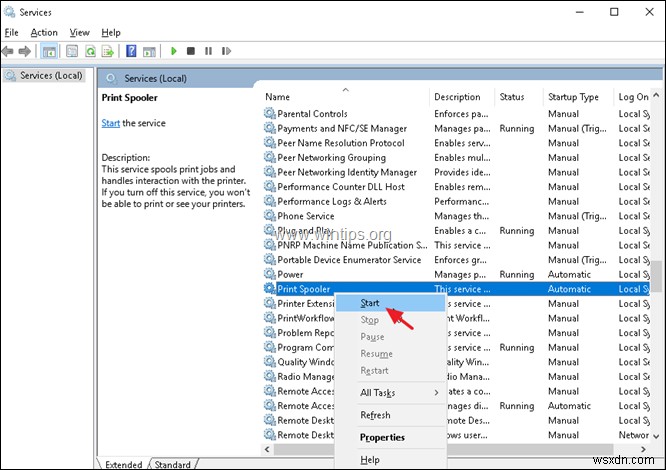The image size is (666, 470).
Task: Click the gear icon beside Portable Device Enumerator Service
Action: click(270, 259)
